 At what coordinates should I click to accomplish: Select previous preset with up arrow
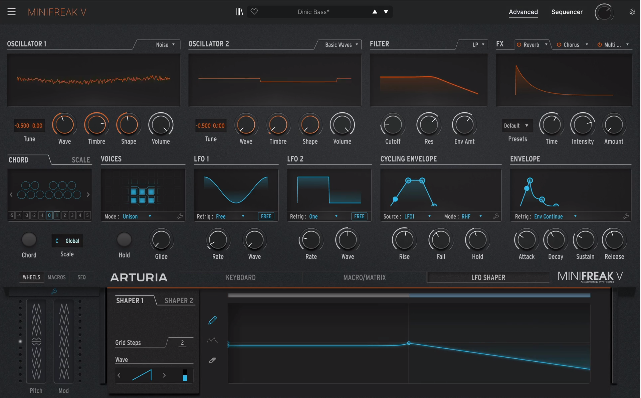pos(374,12)
